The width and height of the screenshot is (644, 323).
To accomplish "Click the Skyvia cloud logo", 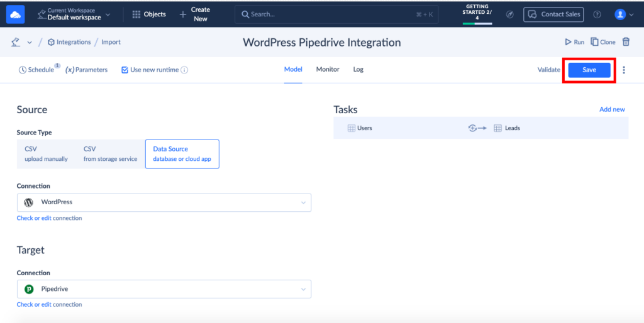I will pyautogui.click(x=15, y=14).
